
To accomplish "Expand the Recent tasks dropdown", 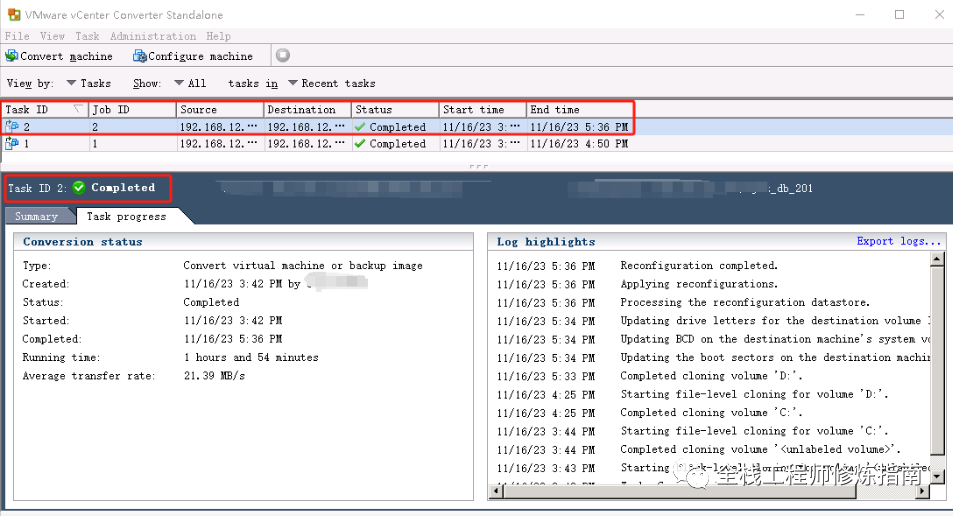I will click(332, 83).
